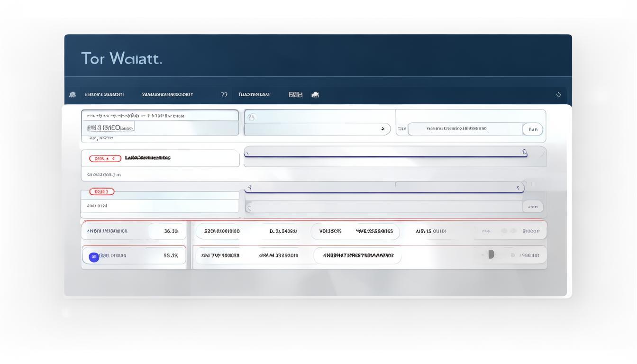Click the left end marker of the lower blue slider
637x364 pixels.
250,188
